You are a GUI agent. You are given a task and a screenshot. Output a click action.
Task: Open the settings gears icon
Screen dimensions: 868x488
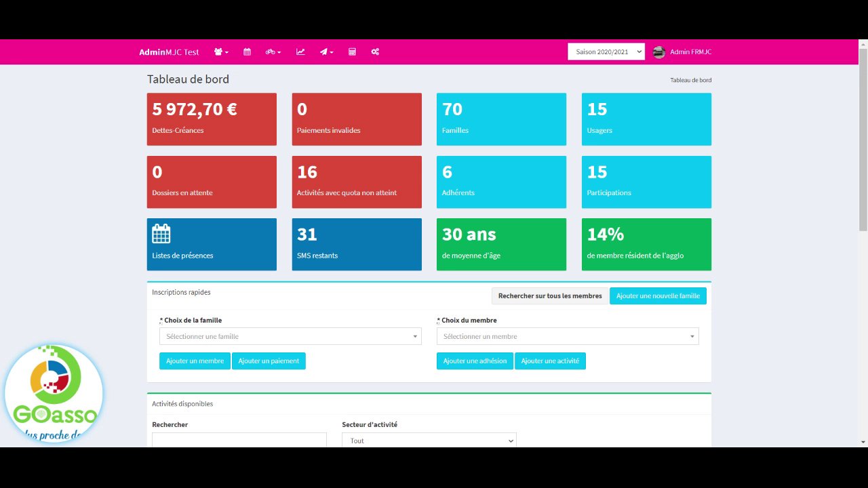pyautogui.click(x=375, y=52)
